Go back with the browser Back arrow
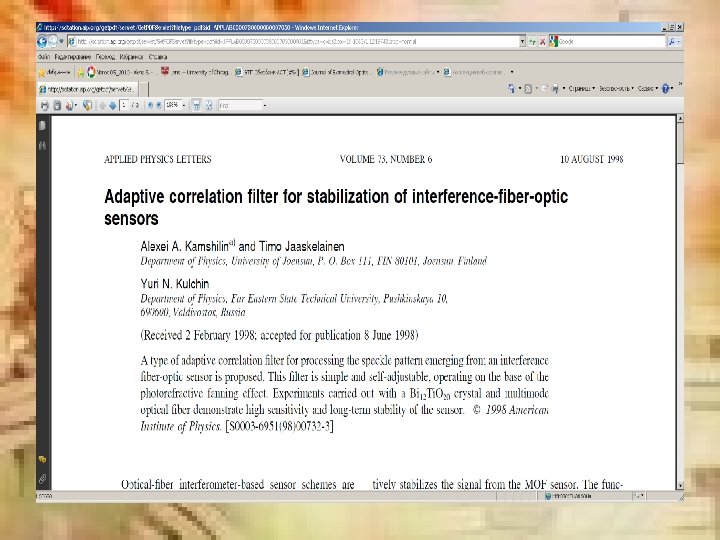The image size is (720, 540). 42,42
